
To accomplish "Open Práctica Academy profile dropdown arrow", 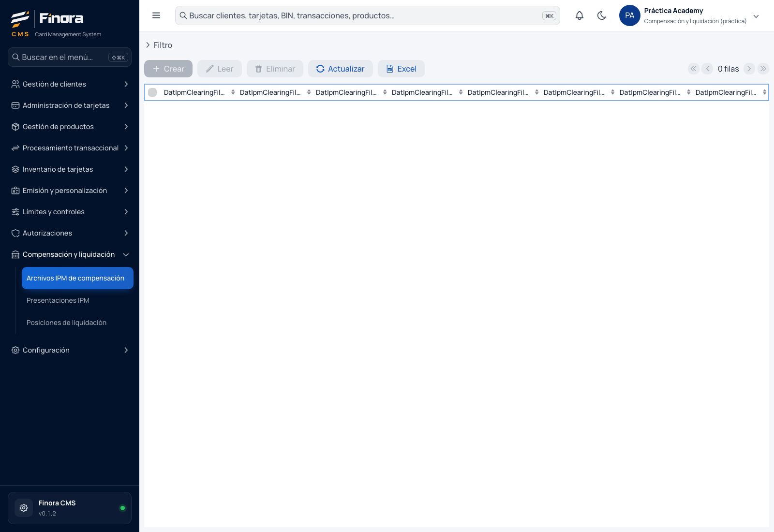I will coord(756,16).
